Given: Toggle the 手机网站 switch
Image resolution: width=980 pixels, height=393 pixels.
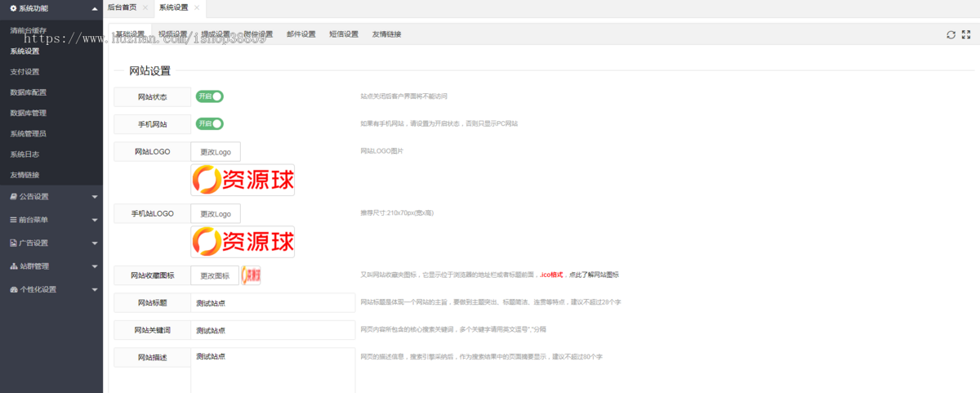Looking at the screenshot, I should point(209,124).
